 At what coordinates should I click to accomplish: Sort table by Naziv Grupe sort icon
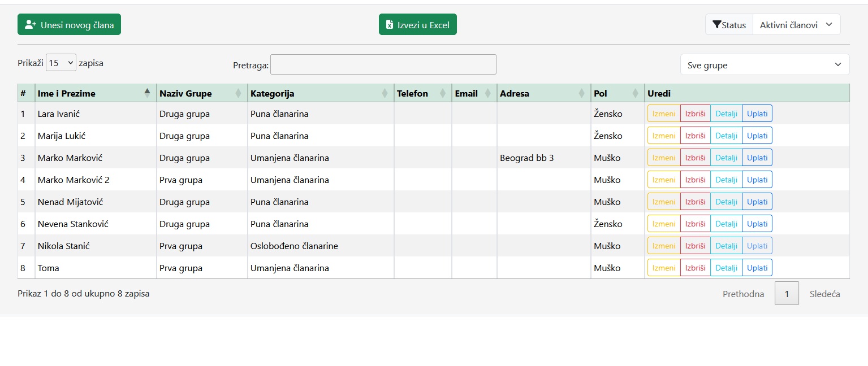point(238,93)
